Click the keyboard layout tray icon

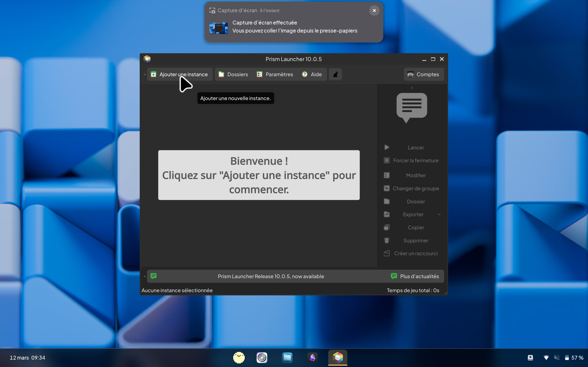point(530,358)
